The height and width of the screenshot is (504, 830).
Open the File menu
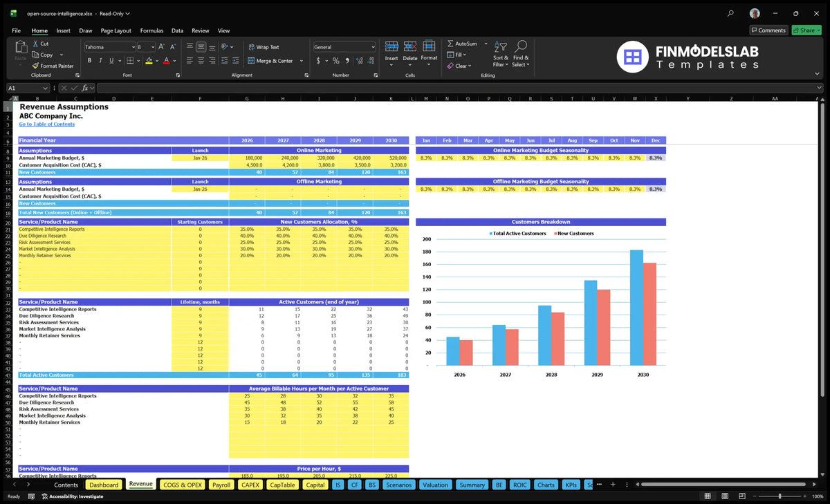coord(16,30)
